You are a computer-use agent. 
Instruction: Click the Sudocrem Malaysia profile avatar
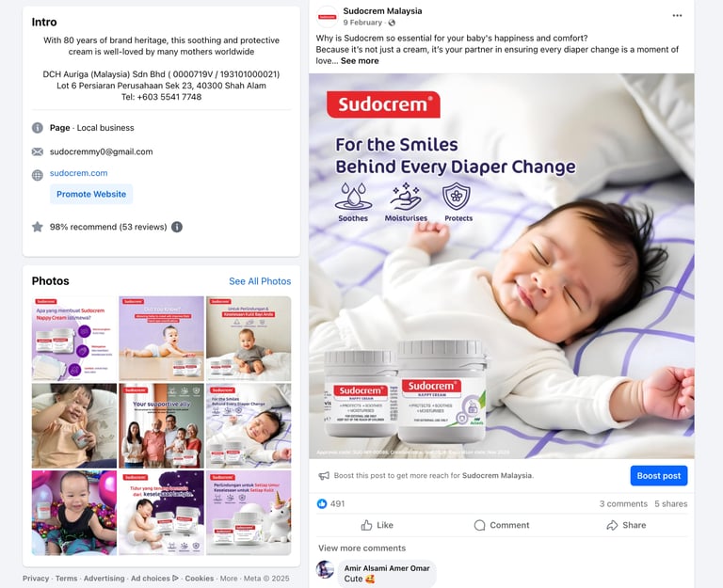pyautogui.click(x=327, y=17)
